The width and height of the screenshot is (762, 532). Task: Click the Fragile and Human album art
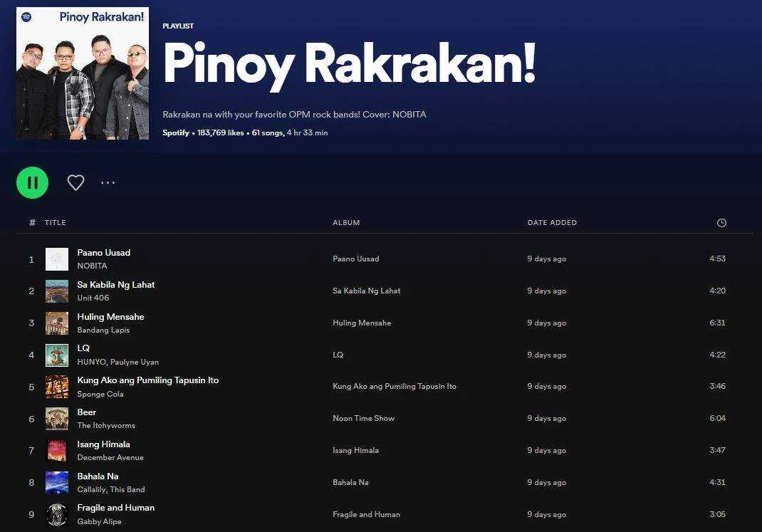click(x=57, y=515)
